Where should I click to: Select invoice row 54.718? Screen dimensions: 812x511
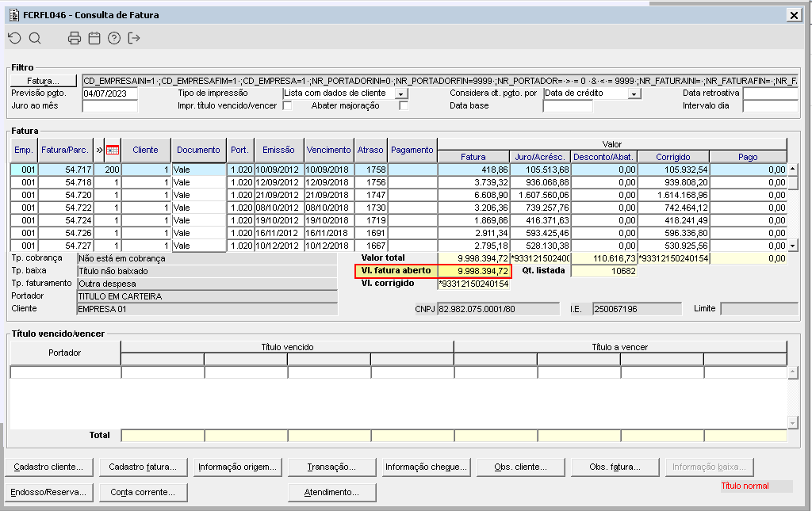(399, 182)
